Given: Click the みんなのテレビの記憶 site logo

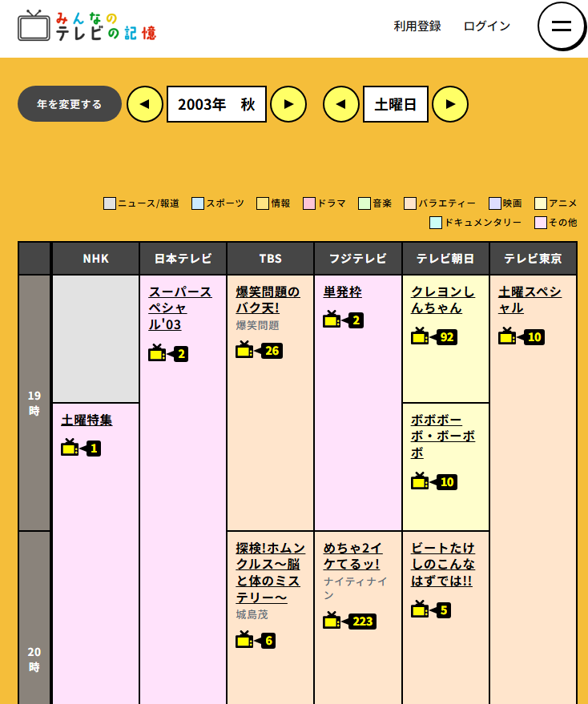Looking at the screenshot, I should point(87,26).
